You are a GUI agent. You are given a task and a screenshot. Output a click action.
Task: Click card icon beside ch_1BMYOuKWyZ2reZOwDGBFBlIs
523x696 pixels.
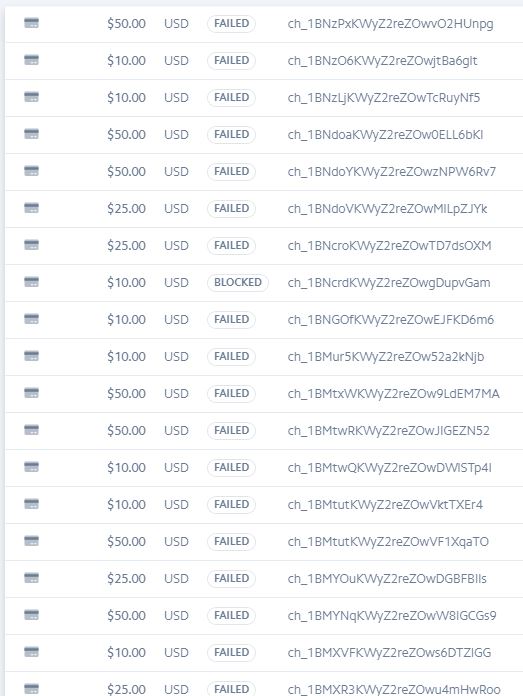31,578
